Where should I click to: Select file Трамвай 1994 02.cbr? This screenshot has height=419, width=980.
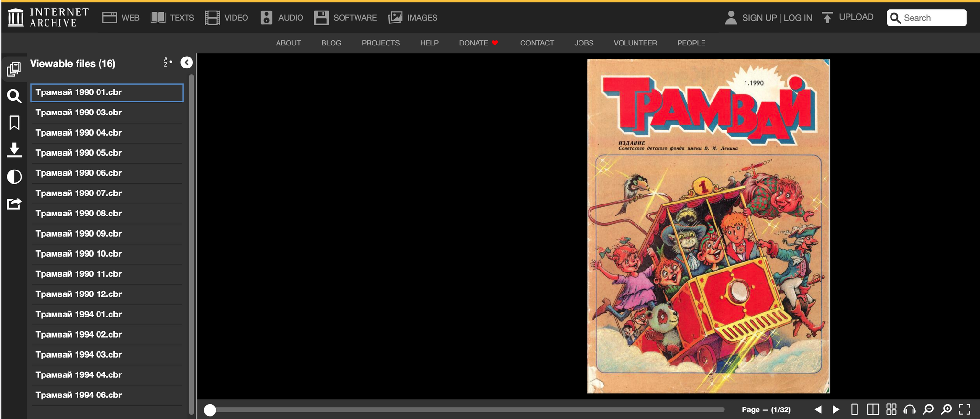pos(107,335)
